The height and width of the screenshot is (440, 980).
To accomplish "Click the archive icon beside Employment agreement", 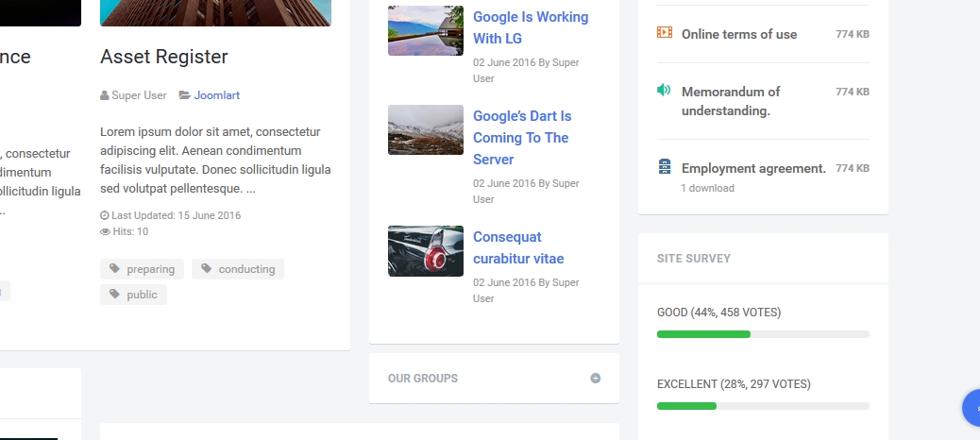I will tap(665, 168).
